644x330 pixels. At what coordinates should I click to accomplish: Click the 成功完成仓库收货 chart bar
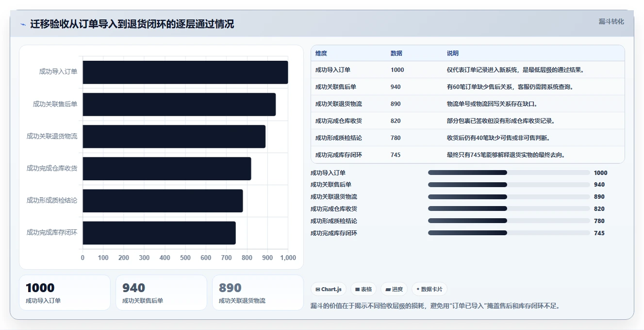[x=167, y=169]
